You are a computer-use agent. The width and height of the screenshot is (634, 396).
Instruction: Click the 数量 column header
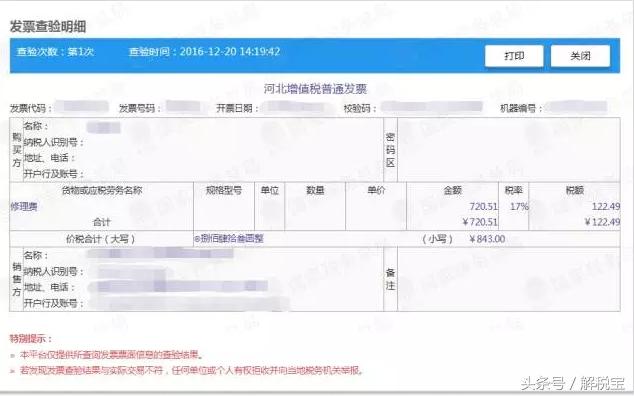tap(315, 190)
